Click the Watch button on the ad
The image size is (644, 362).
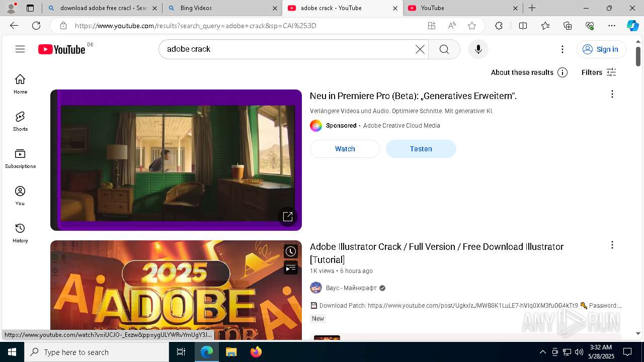(345, 149)
